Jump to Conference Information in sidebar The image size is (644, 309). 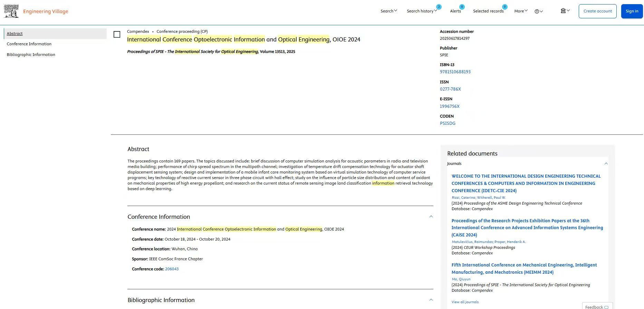point(29,44)
